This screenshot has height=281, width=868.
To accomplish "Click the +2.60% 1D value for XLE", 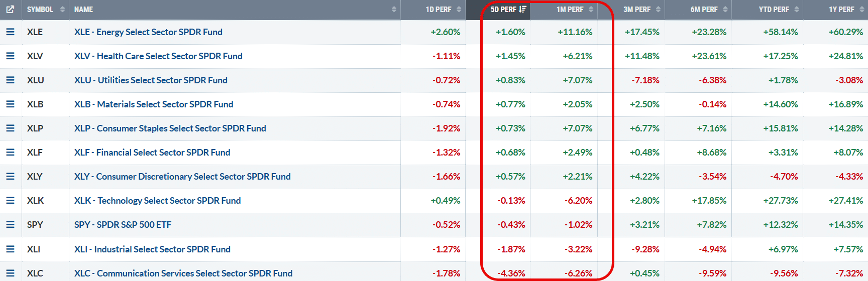I will [x=445, y=32].
